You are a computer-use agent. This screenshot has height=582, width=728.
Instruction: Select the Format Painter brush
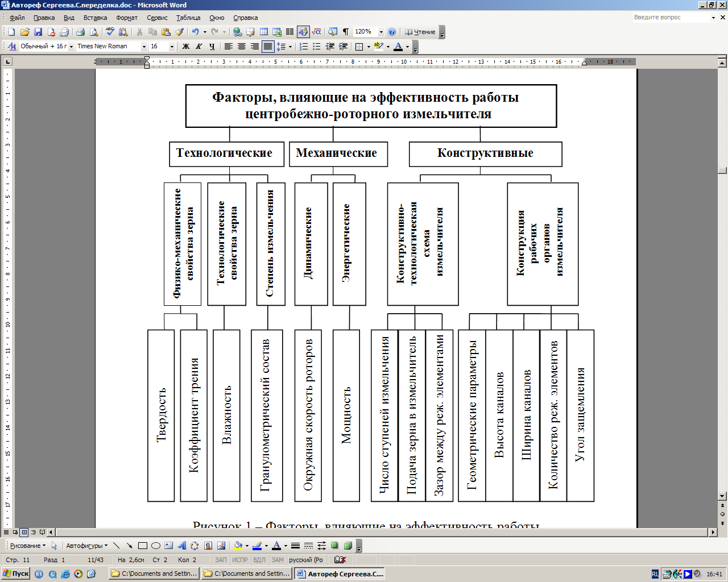179,32
